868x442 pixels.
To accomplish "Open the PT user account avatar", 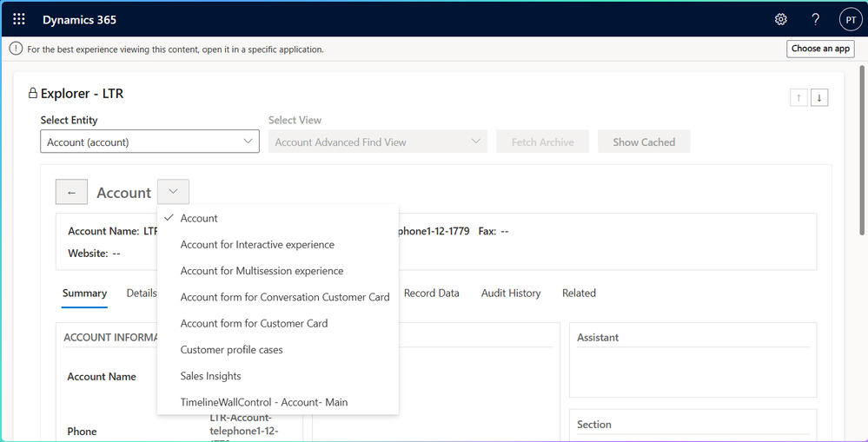I will [851, 19].
